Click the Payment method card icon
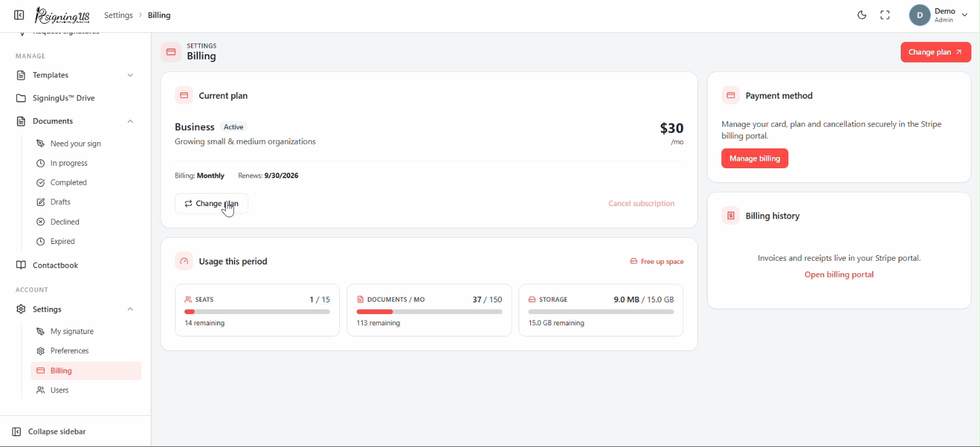This screenshot has width=980, height=447. 731,96
